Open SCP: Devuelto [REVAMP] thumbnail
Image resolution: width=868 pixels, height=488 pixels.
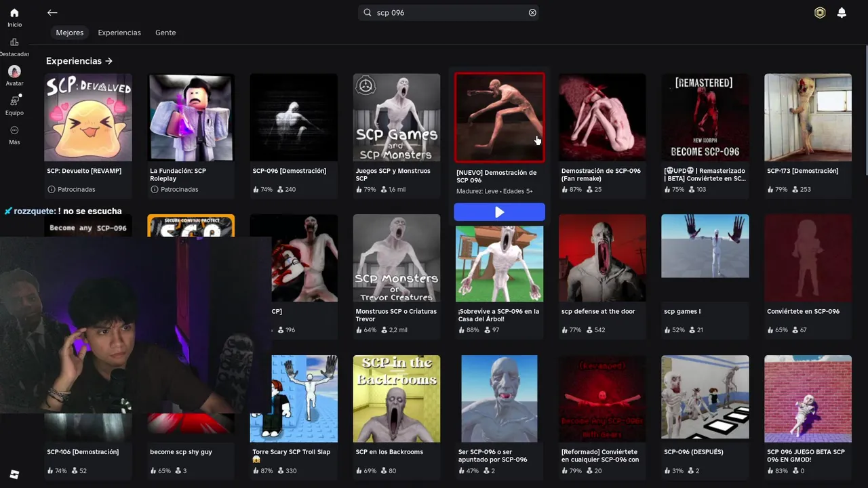[88, 117]
